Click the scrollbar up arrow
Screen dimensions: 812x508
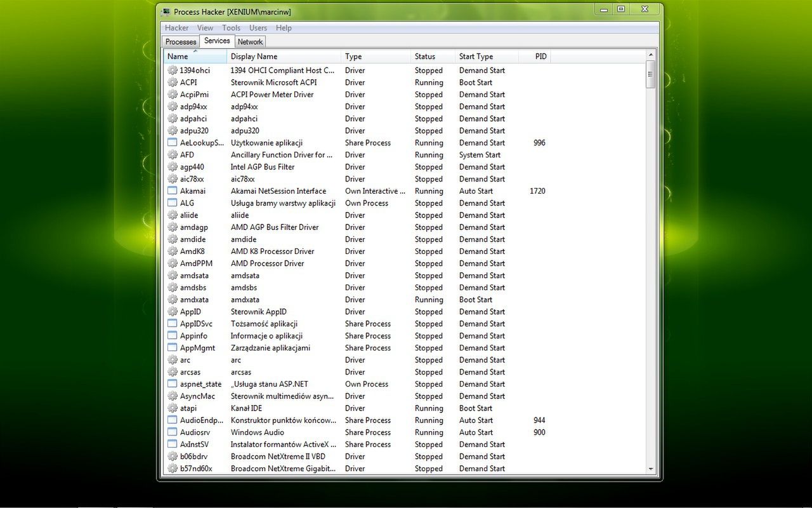point(650,55)
